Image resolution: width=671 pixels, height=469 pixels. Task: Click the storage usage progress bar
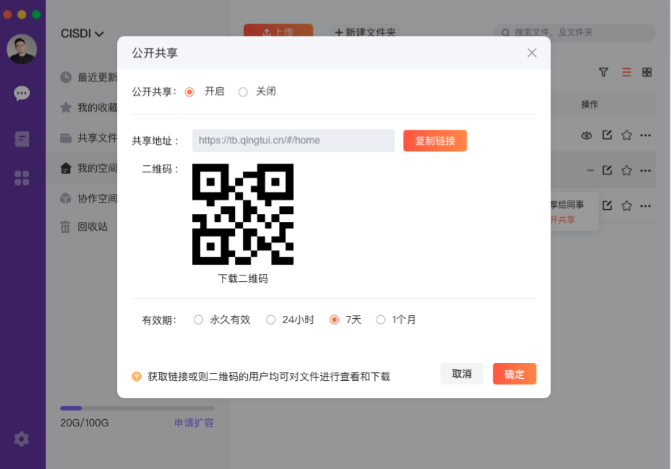pyautogui.click(x=137, y=408)
